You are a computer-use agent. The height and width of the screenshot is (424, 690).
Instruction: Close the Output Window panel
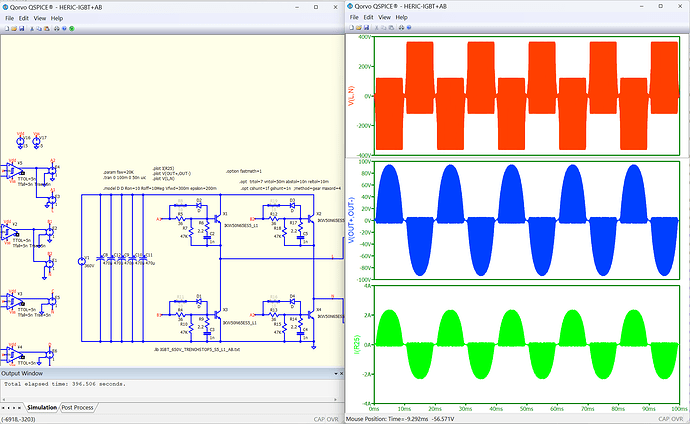[x=341, y=373]
